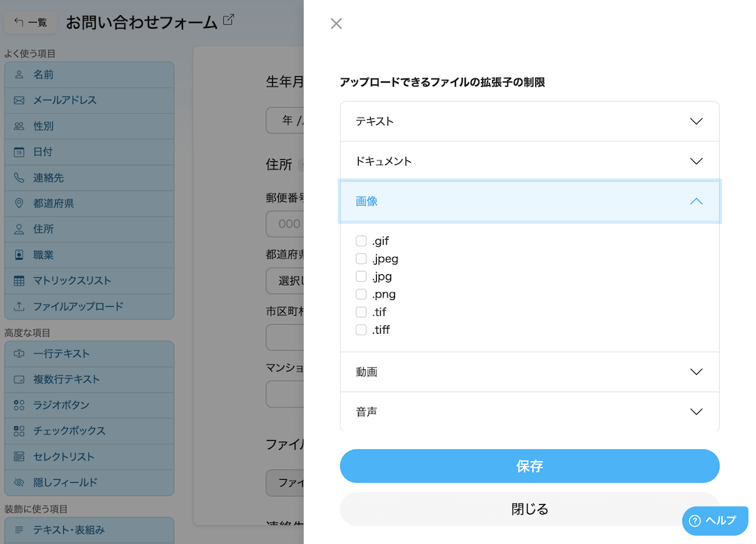The width and height of the screenshot is (756, 544).
Task: Check the .gif extension checkbox
Action: coord(361,240)
